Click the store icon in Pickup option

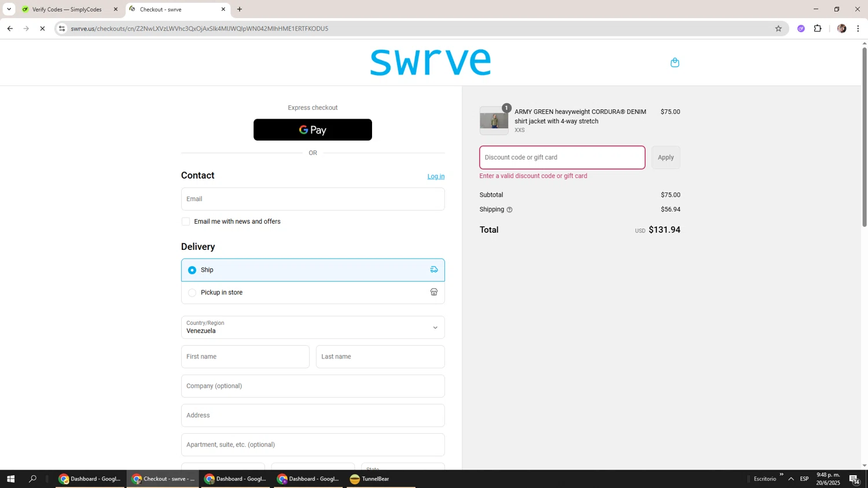point(434,292)
